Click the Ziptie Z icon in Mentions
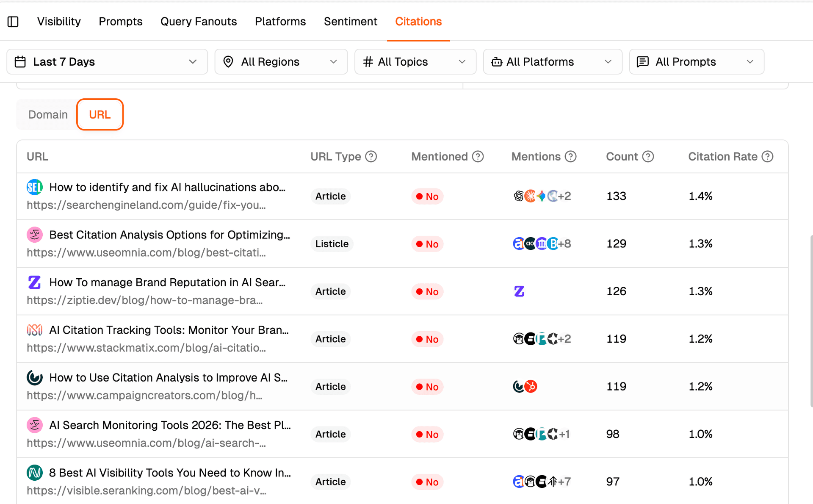Screen dimensions: 813x504 click(x=519, y=291)
